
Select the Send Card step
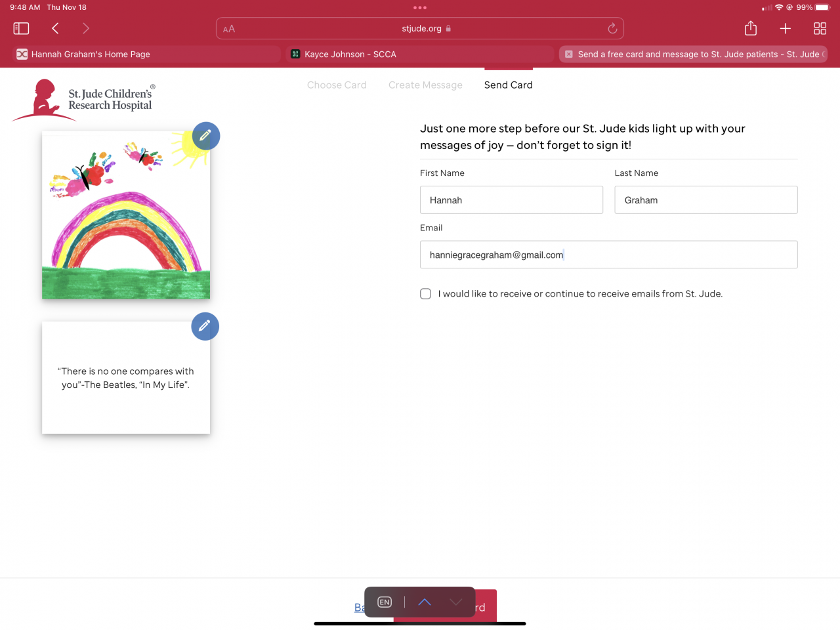pos(509,85)
